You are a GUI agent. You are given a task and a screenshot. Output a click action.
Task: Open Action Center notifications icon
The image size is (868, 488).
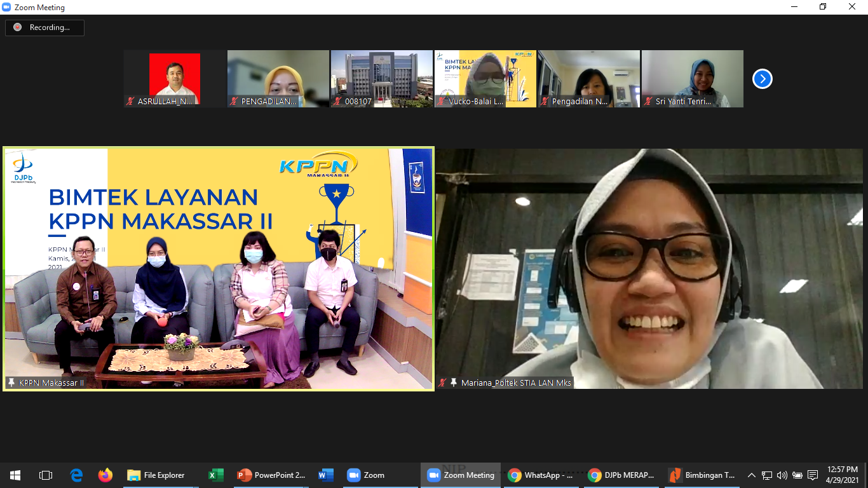click(x=813, y=475)
